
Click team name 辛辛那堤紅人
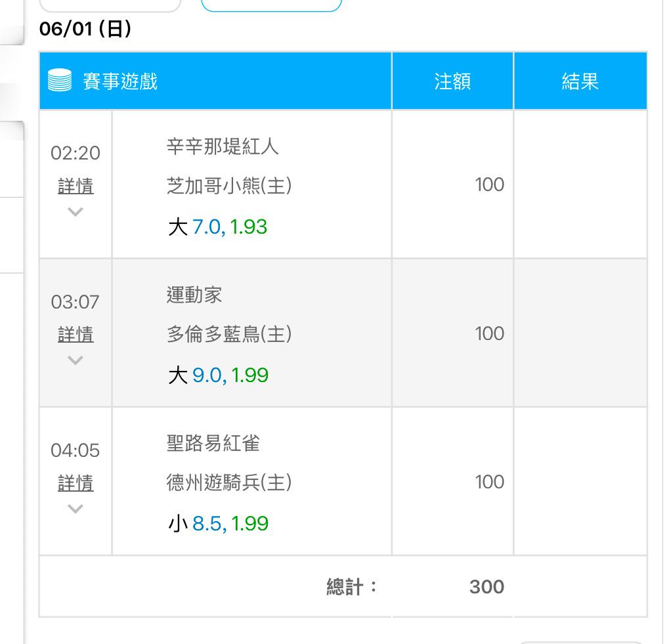[x=223, y=146]
